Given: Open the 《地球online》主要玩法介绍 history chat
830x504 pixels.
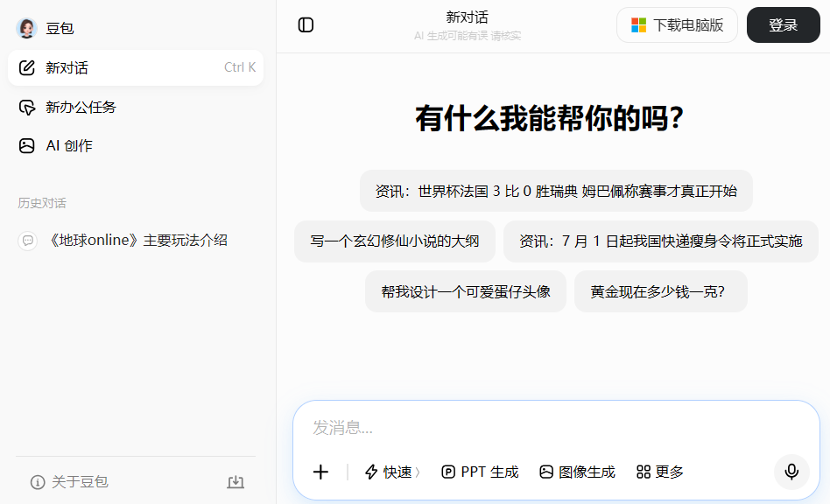Looking at the screenshot, I should (x=136, y=241).
